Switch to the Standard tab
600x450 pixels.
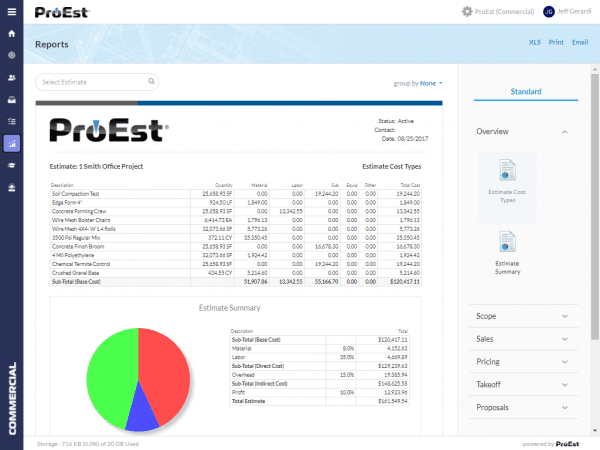click(x=526, y=92)
